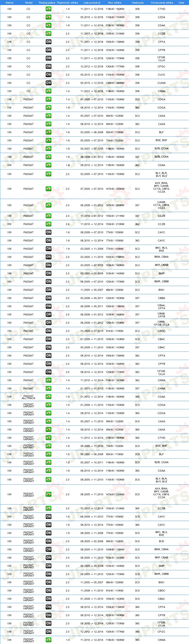
Task: Click the 05.2009 -> 11.2010 production years cell
Action: tap(92, 347)
